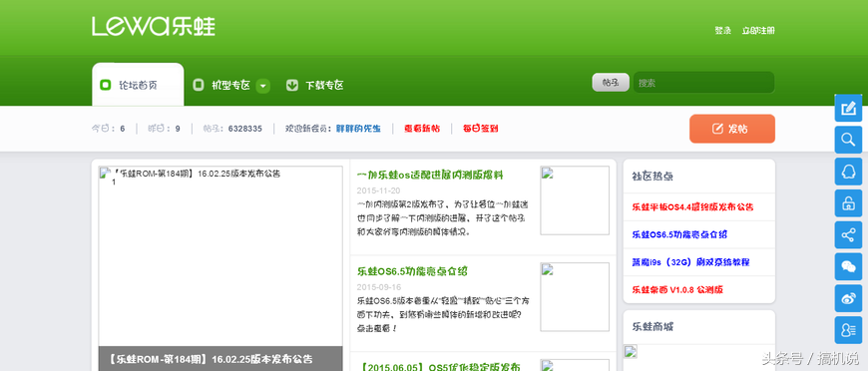Image resolution: width=868 pixels, height=371 pixels.
Task: Click broken image under 乐蛙商城
Action: (x=631, y=351)
